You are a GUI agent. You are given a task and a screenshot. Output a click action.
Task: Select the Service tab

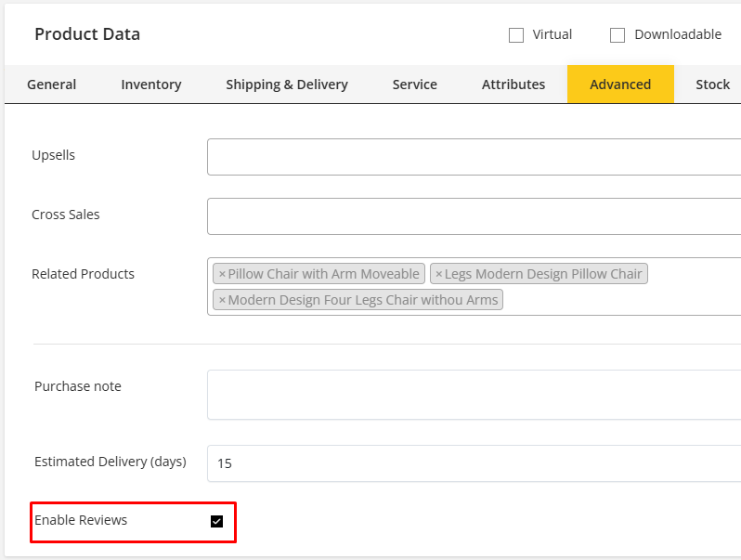pos(415,85)
